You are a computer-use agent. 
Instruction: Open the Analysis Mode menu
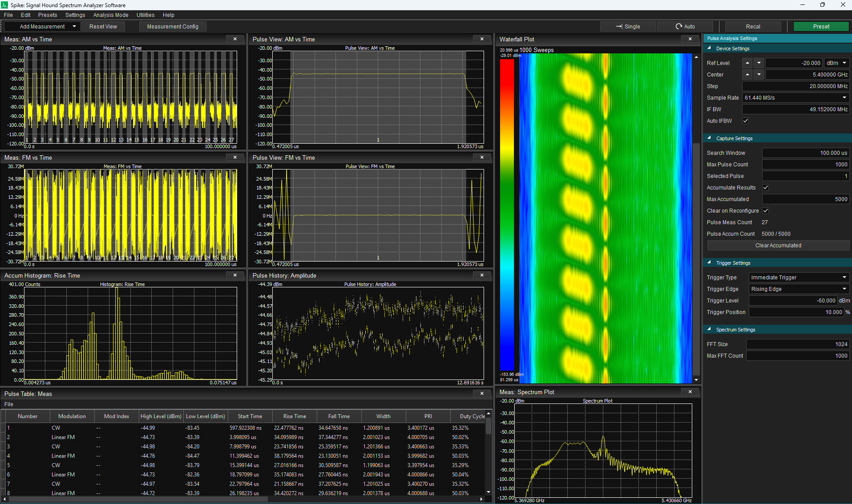click(x=111, y=15)
